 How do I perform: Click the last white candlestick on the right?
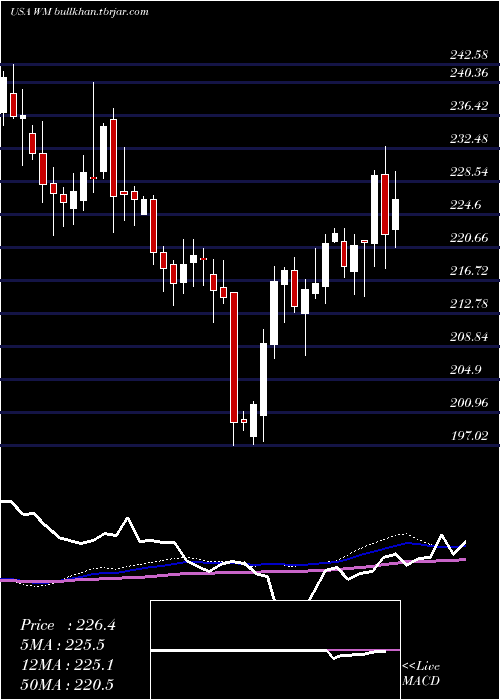click(x=396, y=215)
